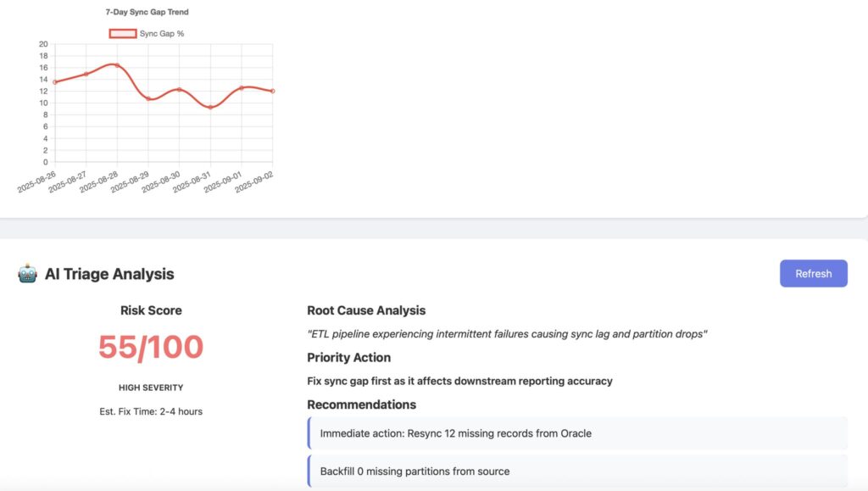Select the lowest point at 2025-08-31
868x491 pixels.
210,107
